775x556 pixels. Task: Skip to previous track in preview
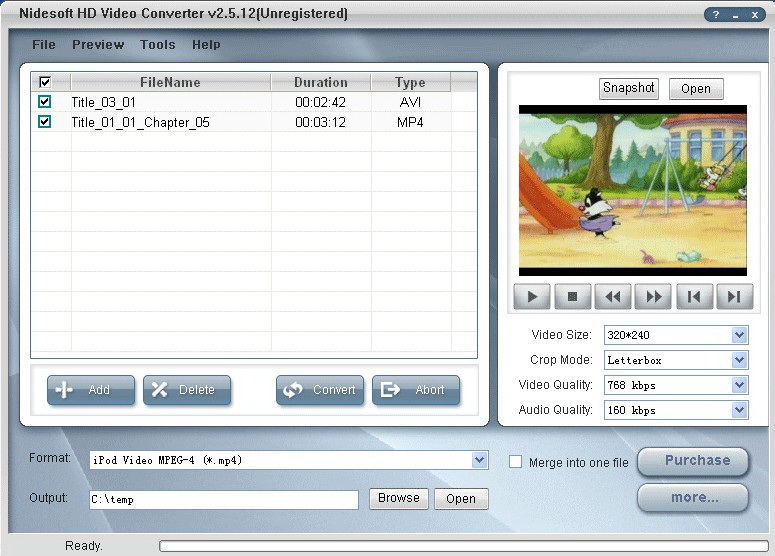click(694, 297)
